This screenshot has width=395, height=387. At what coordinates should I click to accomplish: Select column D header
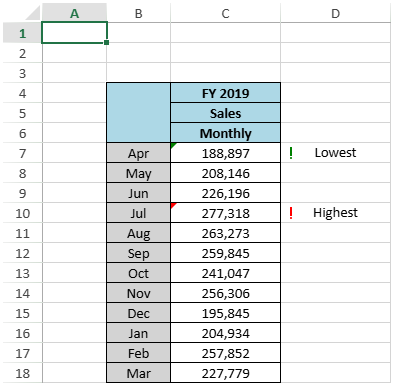pos(335,13)
